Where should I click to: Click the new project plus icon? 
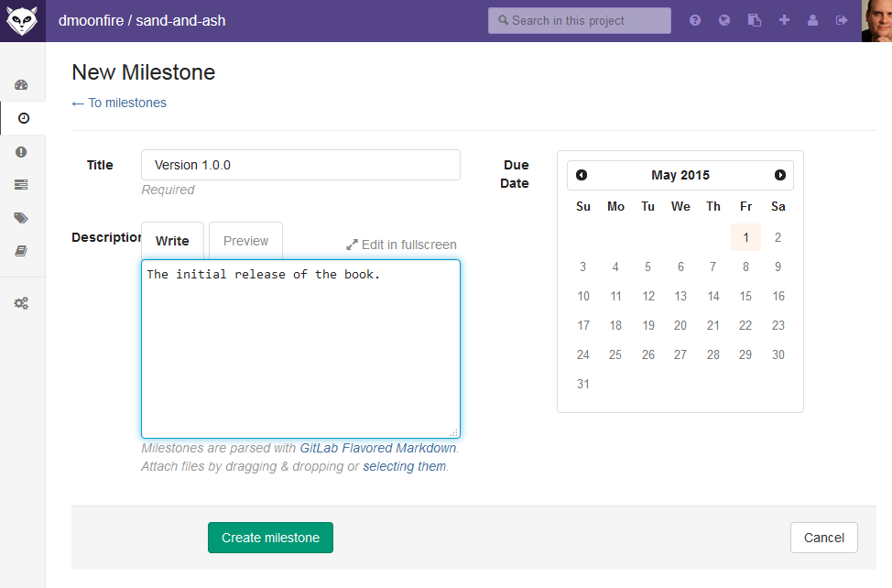click(784, 20)
